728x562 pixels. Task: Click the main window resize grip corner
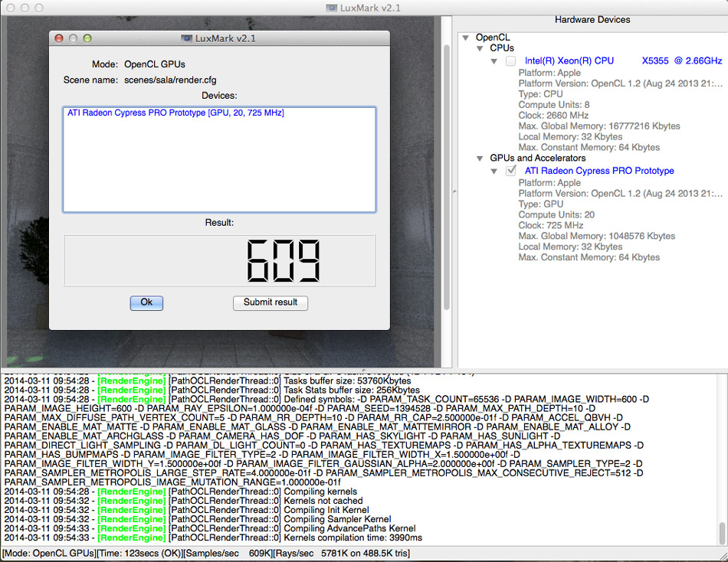[723, 556]
